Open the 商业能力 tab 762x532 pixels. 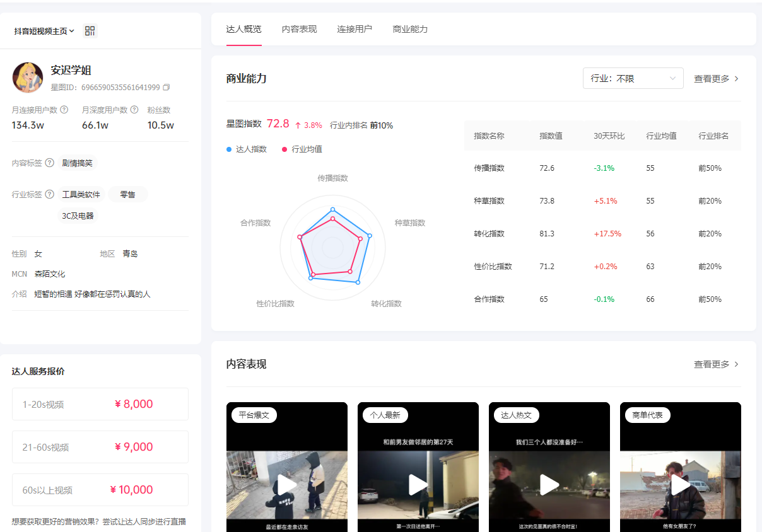pyautogui.click(x=410, y=29)
